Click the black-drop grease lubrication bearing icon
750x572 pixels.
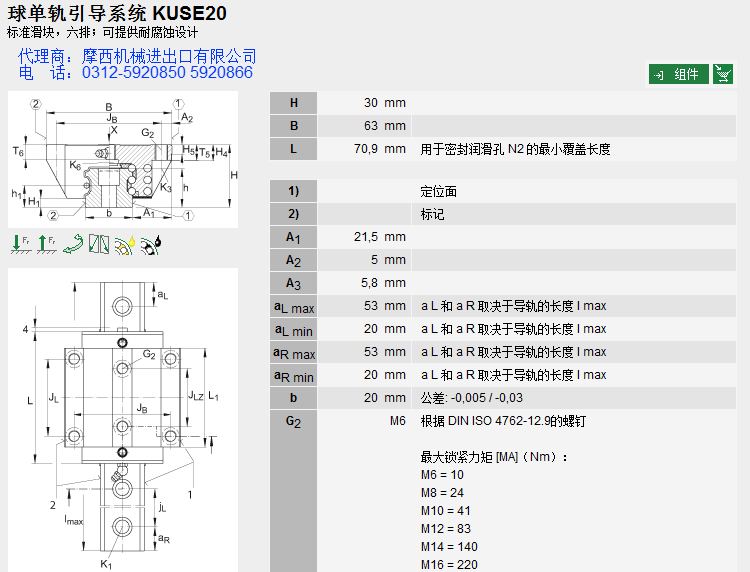click(151, 243)
